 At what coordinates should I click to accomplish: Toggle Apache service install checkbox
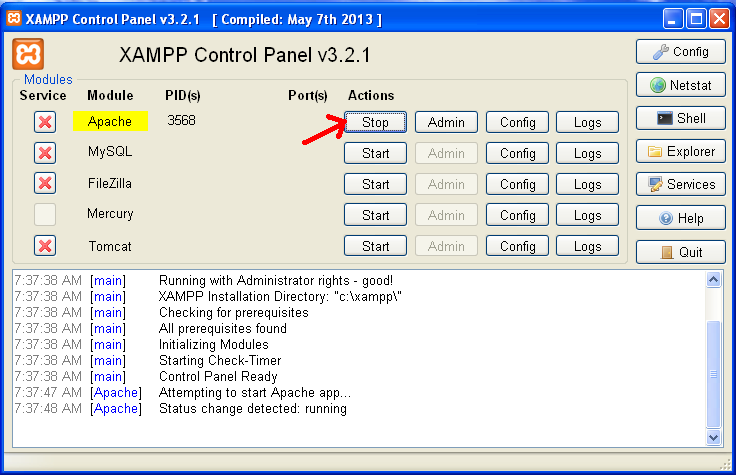coord(45,122)
